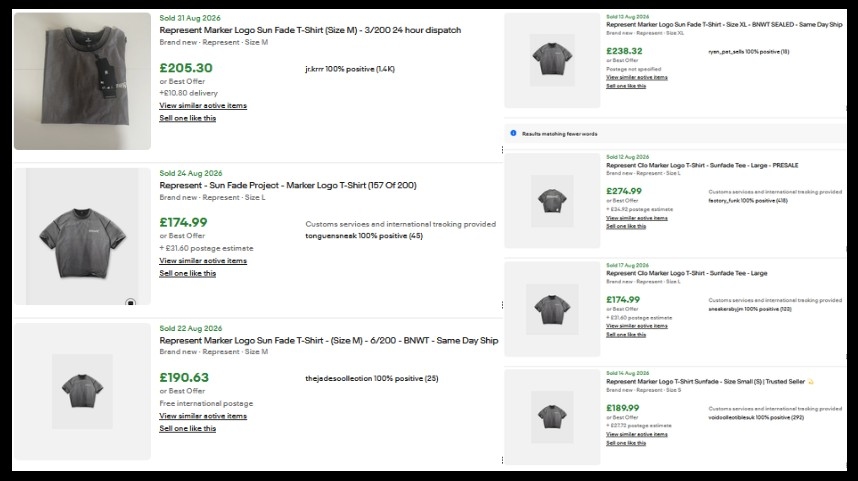Screen dimensions: 858x481
Task: Click 'View similar active items' under the £238.32 listing
Action: click(637, 77)
